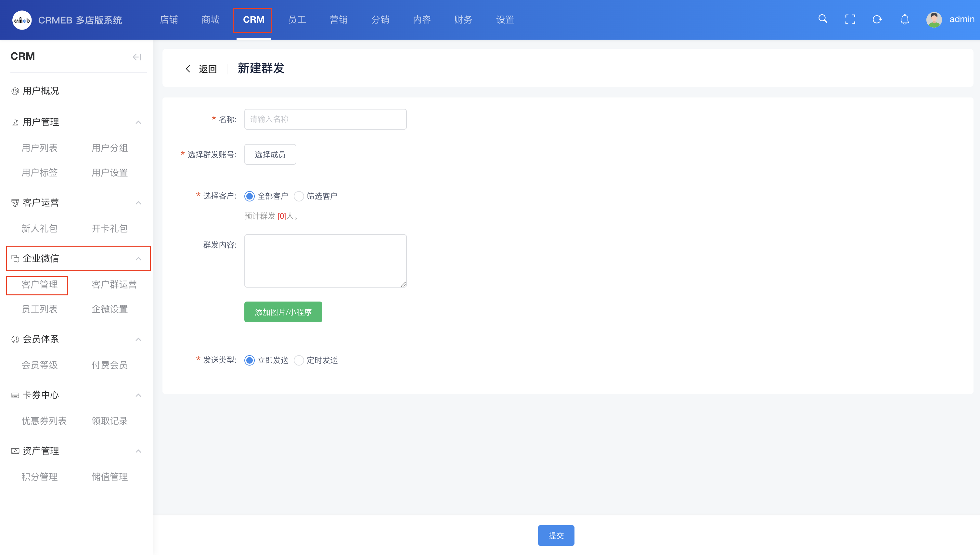This screenshot has width=980, height=555.
Task: Open the 商城 top menu
Action: coord(211,19)
